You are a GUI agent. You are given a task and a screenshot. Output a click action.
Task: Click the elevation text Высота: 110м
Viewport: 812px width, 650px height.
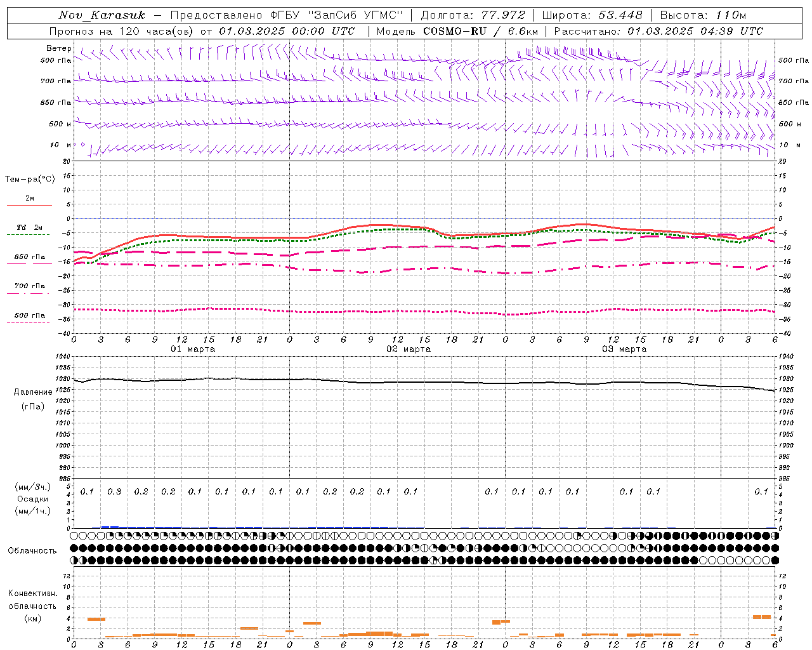703,15
